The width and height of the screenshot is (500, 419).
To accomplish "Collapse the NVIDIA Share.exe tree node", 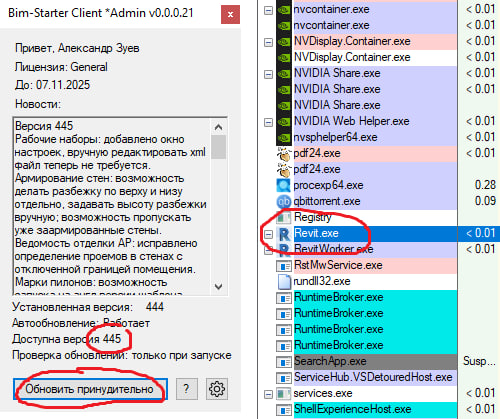I will [x=268, y=74].
